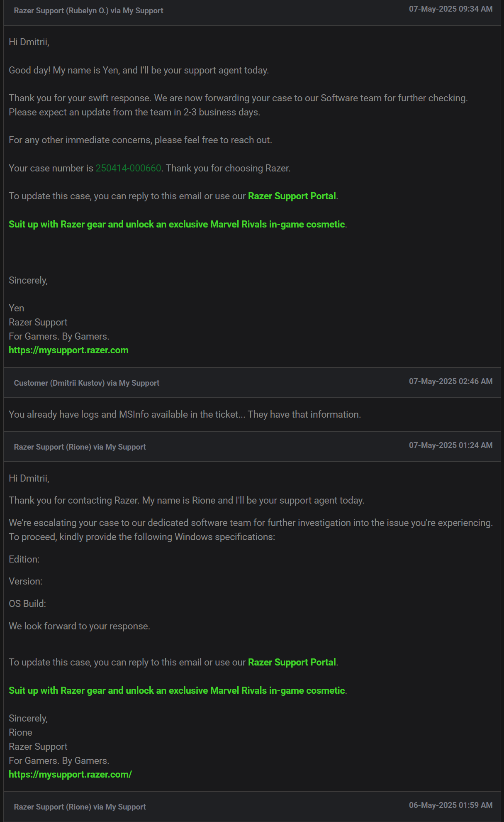Click the 07-May-2025 09:34 AM timestamp

(451, 9)
